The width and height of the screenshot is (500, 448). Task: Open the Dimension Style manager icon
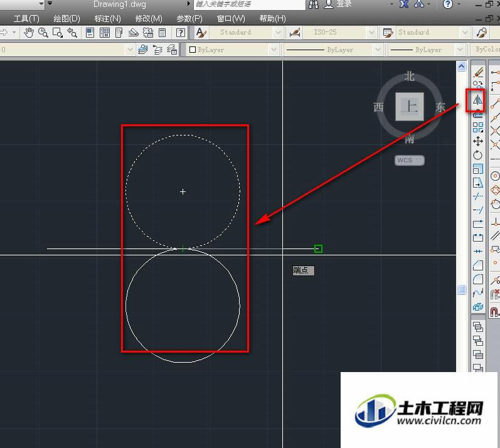pyautogui.click(x=295, y=33)
